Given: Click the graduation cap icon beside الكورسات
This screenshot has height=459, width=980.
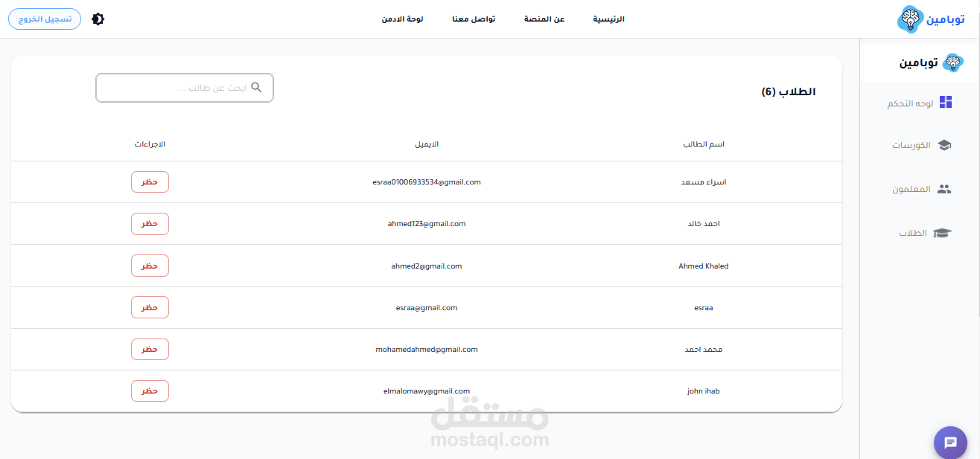Looking at the screenshot, I should [x=944, y=146].
